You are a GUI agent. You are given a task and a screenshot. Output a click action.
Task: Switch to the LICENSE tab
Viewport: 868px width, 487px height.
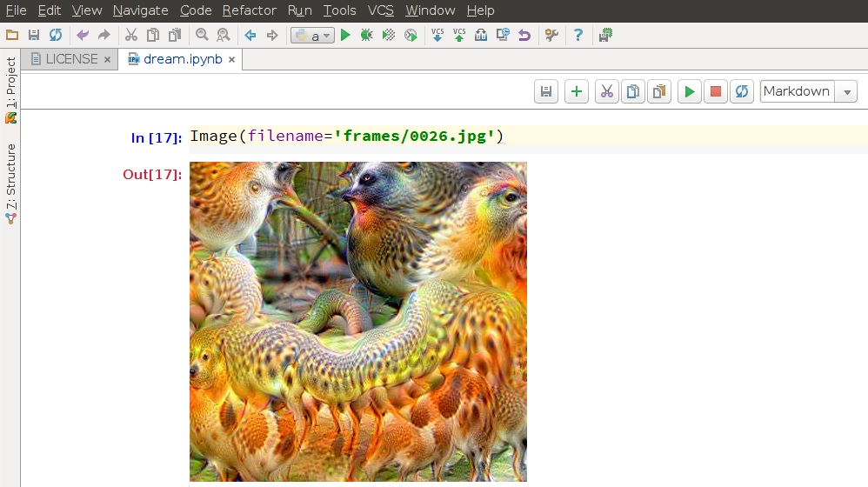tap(71, 59)
